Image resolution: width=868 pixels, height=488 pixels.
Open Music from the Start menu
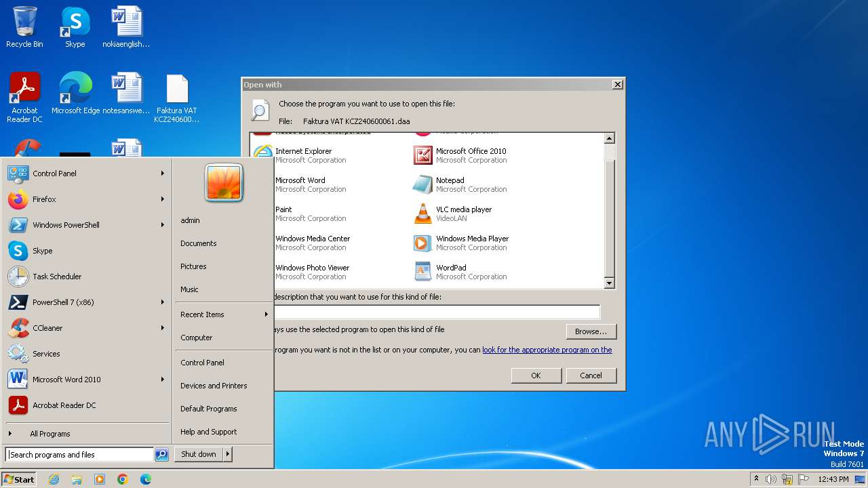[x=189, y=289]
